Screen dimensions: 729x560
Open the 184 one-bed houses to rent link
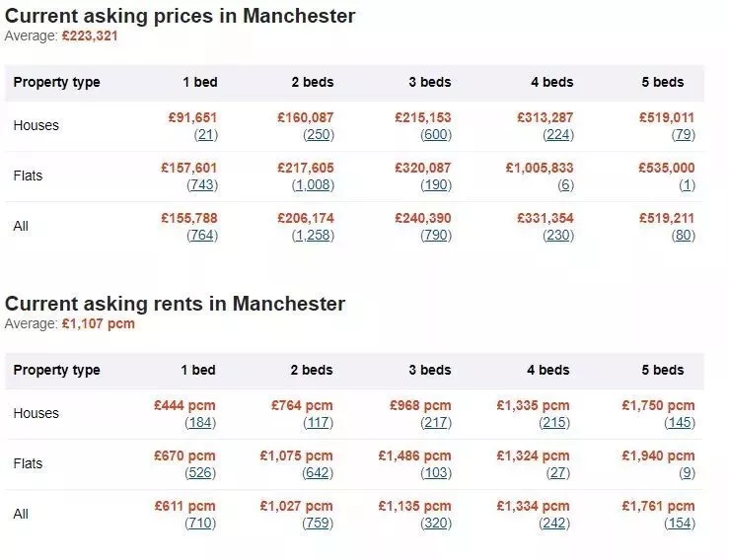pos(200,422)
